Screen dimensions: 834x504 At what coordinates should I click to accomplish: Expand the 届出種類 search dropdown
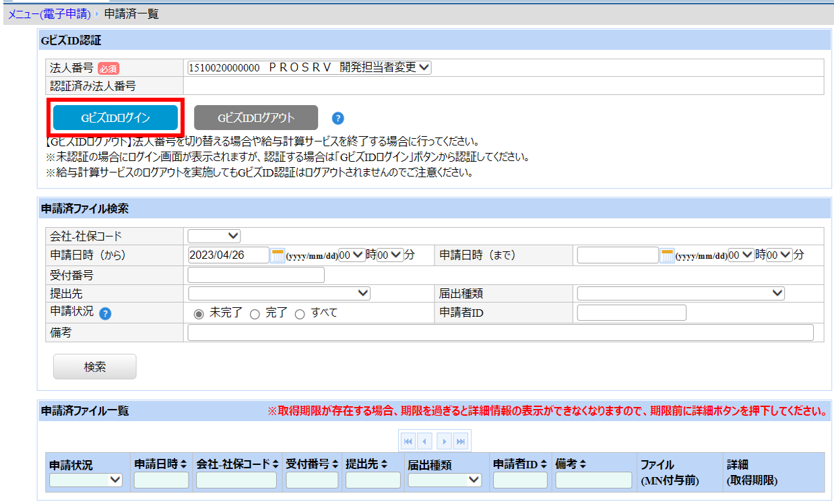click(x=681, y=293)
